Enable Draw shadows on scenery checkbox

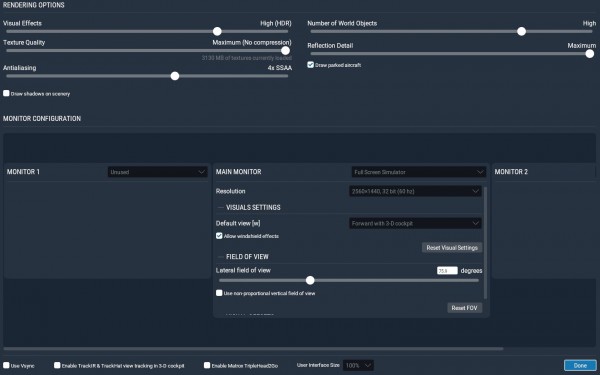coord(6,93)
